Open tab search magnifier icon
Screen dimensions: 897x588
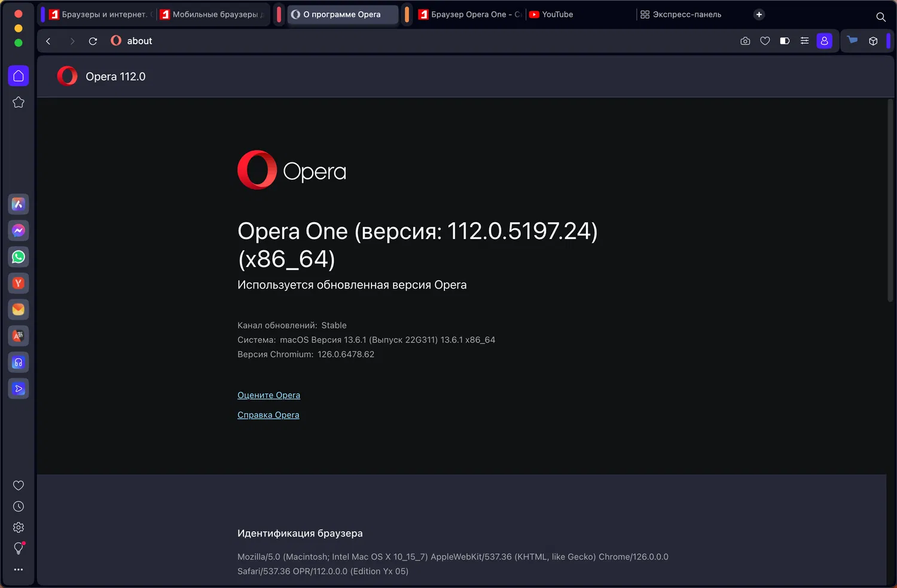pyautogui.click(x=881, y=17)
